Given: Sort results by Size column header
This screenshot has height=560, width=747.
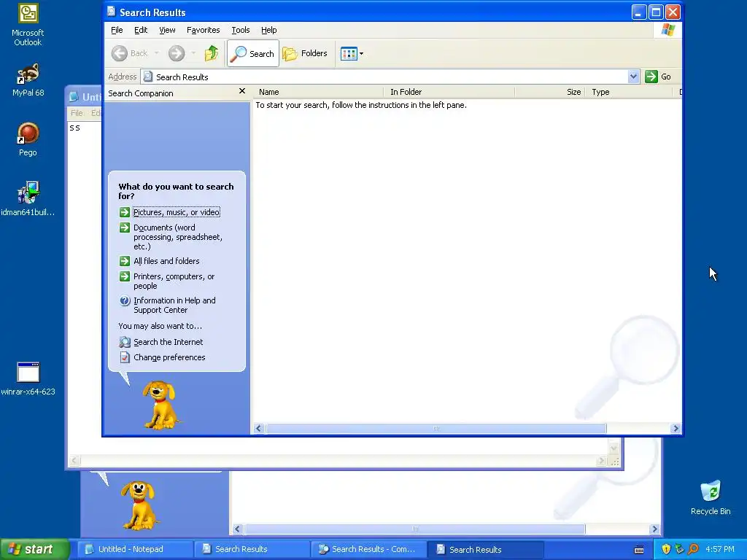Looking at the screenshot, I should pos(550,92).
